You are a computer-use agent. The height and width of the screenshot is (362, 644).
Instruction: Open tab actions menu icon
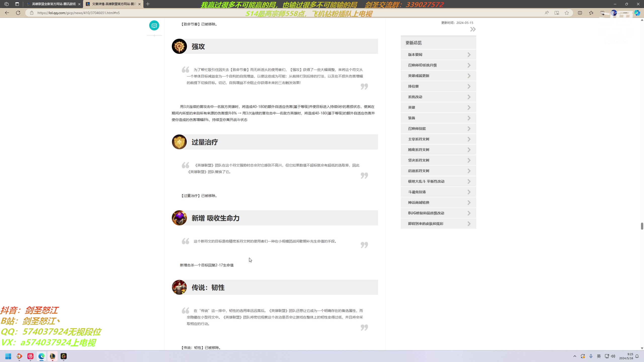[x=17, y=4]
